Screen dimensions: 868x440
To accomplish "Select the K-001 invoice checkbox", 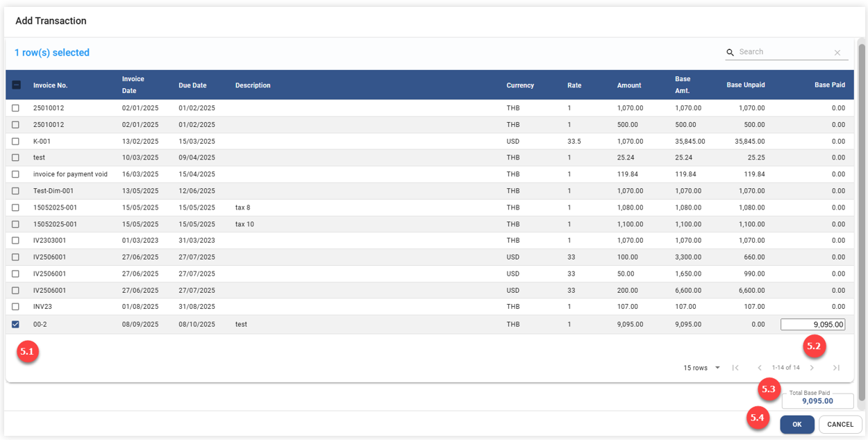I will point(16,141).
